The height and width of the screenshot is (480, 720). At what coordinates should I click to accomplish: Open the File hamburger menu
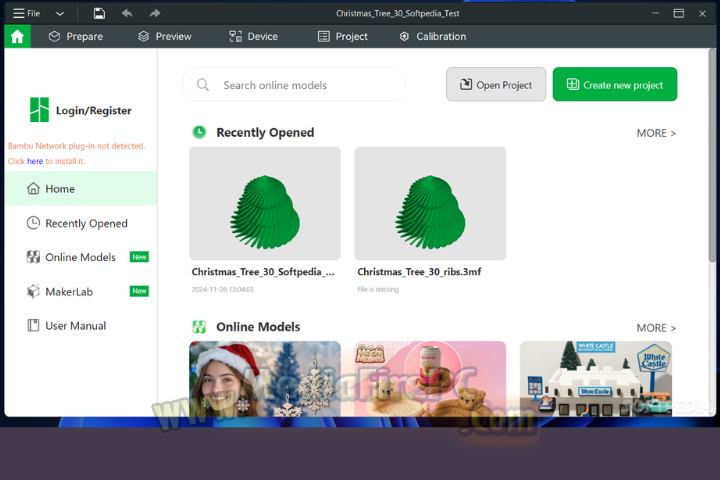coord(26,13)
